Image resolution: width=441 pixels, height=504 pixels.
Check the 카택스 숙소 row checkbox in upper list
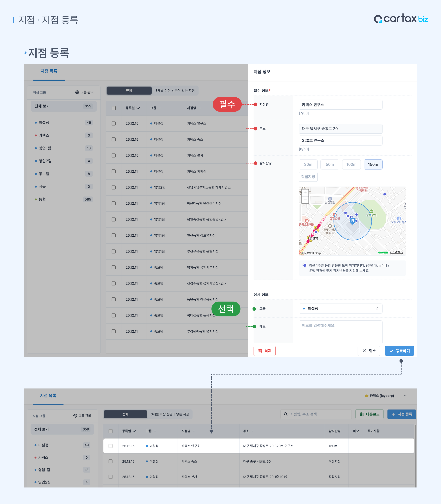113,139
